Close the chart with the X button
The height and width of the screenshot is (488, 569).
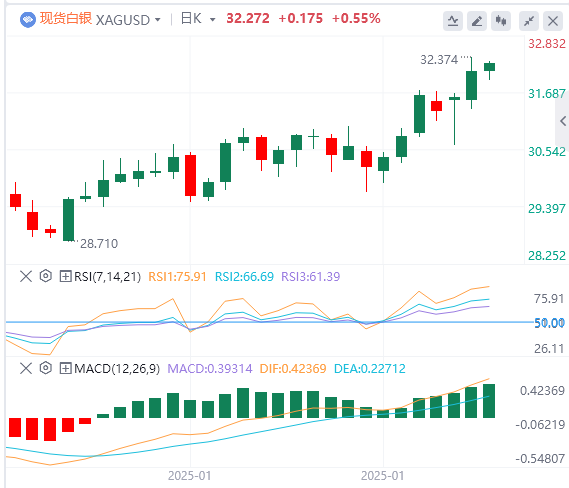coord(553,21)
